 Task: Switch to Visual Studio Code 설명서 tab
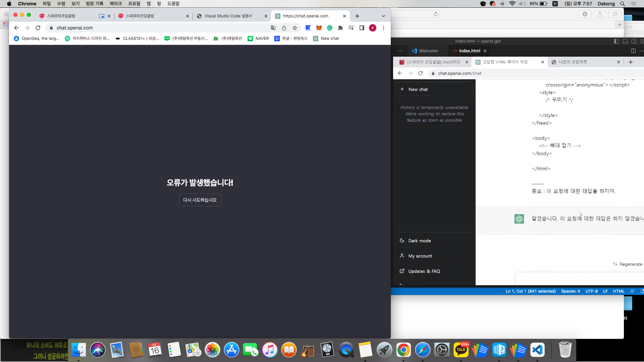coord(232,16)
